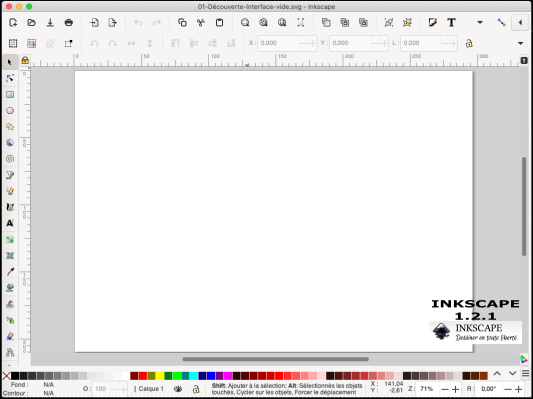Zoom to fit drawing icon
This screenshot has width=533, height=399.
(x=263, y=23)
